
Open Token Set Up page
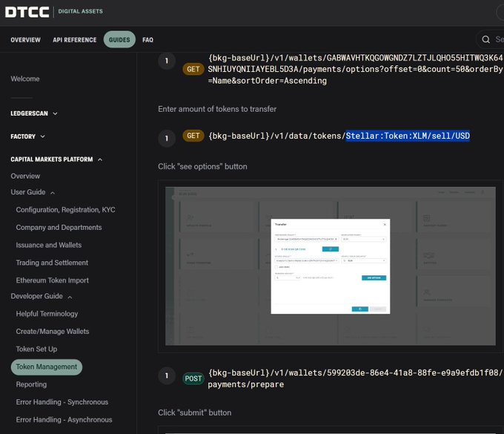pos(36,349)
